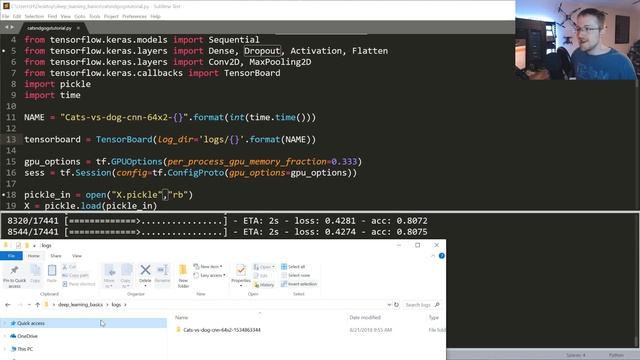Click the Spaces indentation label in status bar

click(x=576, y=355)
